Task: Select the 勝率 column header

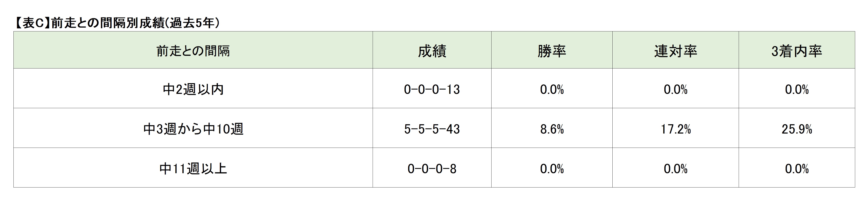Action: tap(552, 51)
